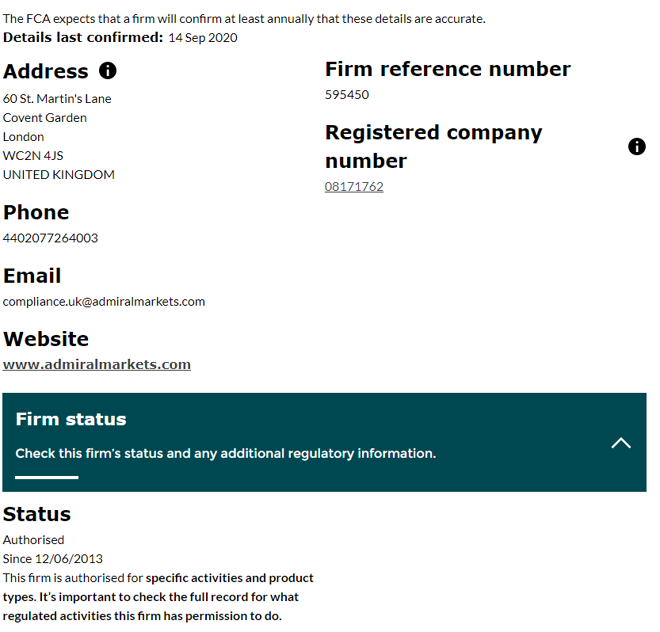Click the postcode WC2N 4JS
This screenshot has width=660, height=632.
point(33,156)
